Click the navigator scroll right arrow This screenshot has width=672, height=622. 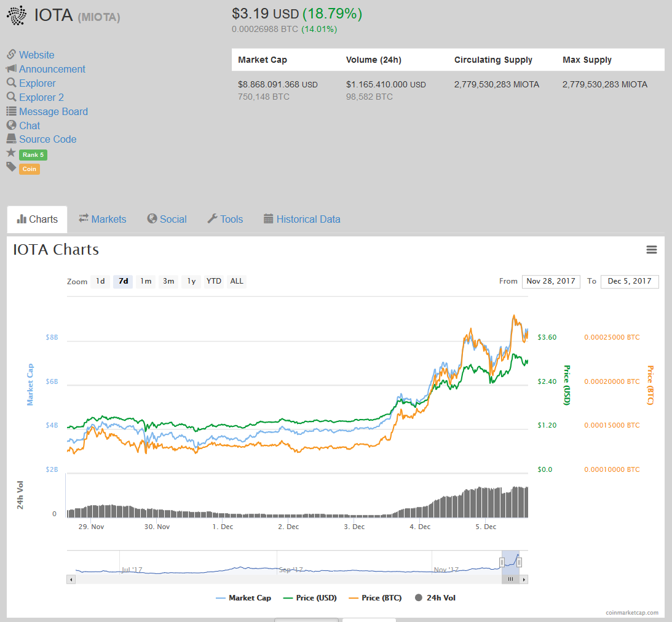[x=524, y=580]
